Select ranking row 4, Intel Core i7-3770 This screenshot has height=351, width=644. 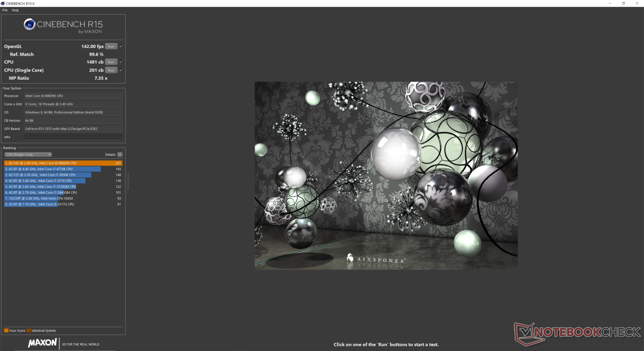63,181
